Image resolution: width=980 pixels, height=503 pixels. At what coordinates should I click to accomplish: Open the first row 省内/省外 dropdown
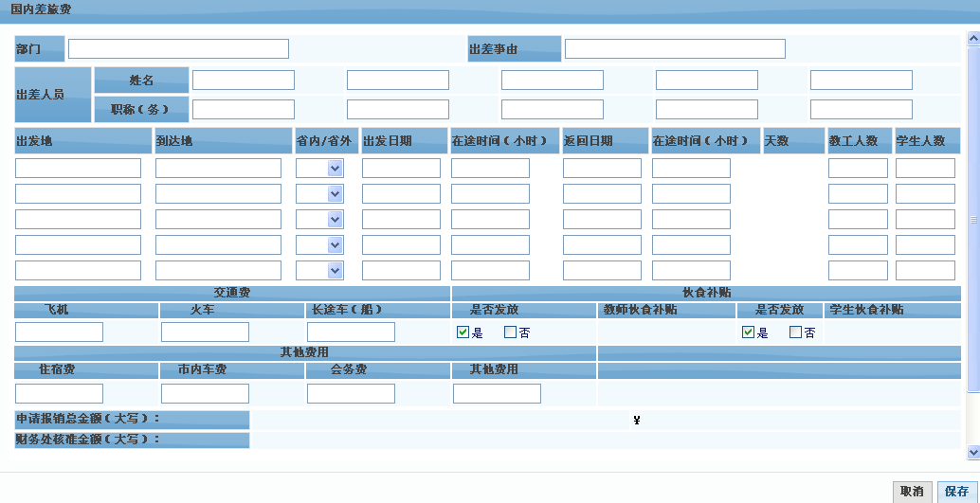tap(334, 169)
